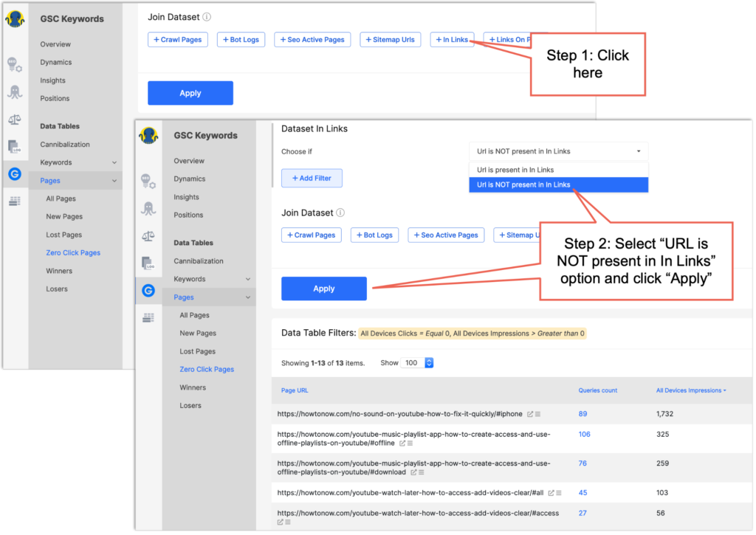This screenshot has height=535, width=756.
Task: Sort by Queries count column header
Action: pyautogui.click(x=598, y=390)
